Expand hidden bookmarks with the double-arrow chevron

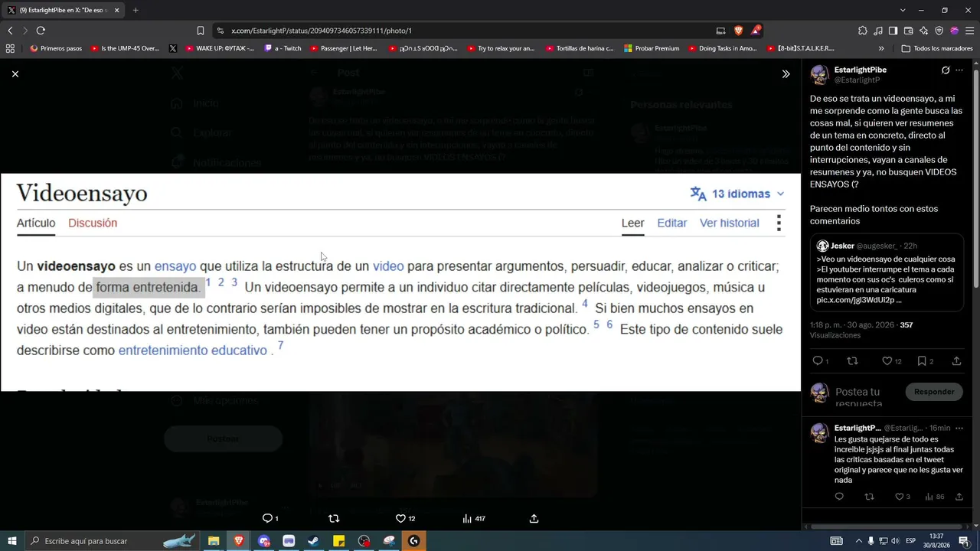tap(881, 48)
